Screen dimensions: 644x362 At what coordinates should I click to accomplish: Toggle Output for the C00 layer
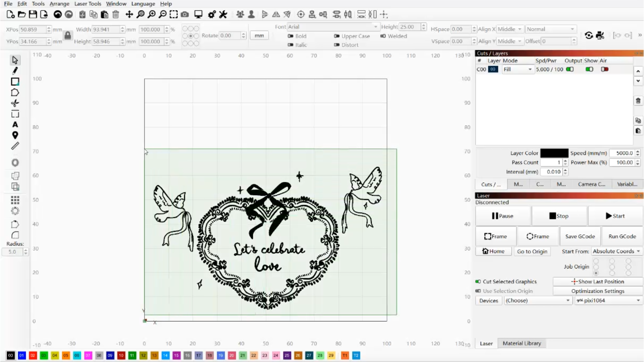(570, 69)
